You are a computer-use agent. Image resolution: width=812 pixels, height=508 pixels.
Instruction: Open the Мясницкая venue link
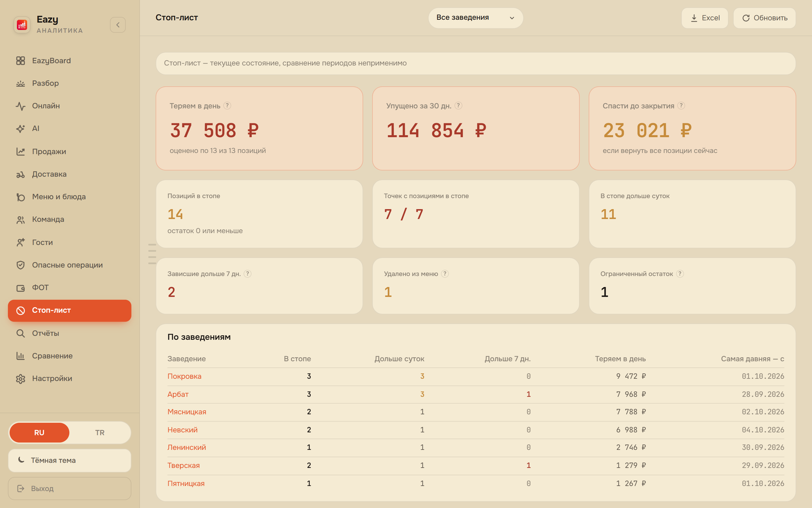pyautogui.click(x=187, y=412)
